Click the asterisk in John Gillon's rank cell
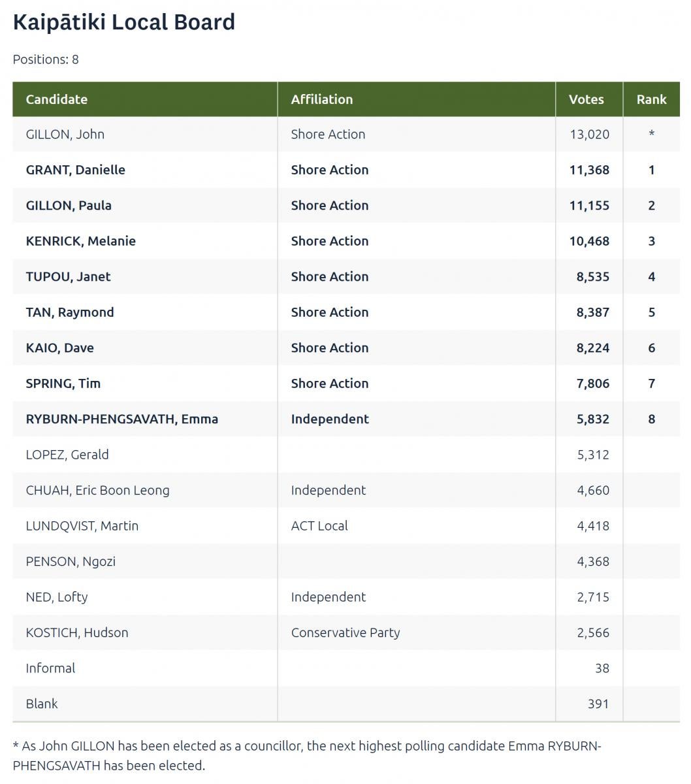 651,135
